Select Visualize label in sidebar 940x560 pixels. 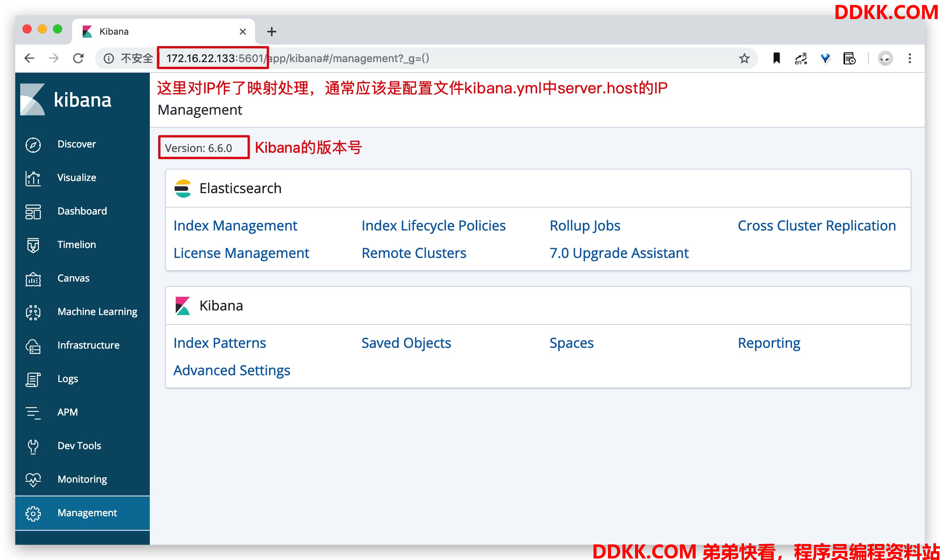click(77, 178)
